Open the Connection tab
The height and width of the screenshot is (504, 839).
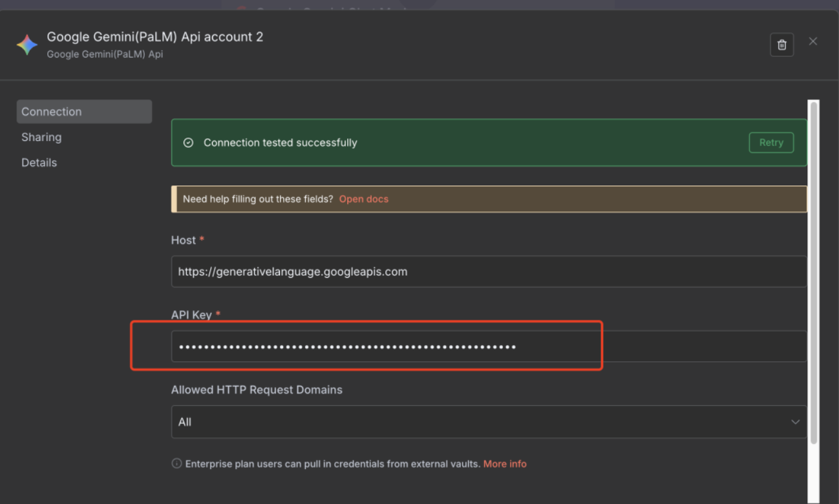point(84,112)
